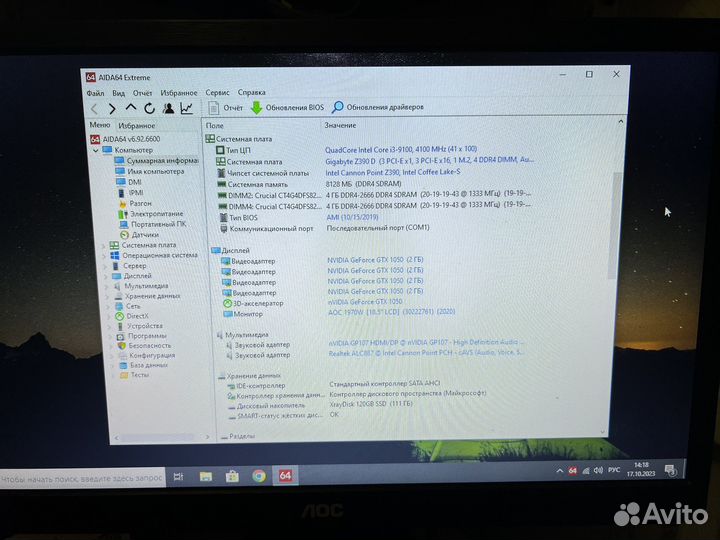Screen dimensions: 720x540
Task: Click the Back navigation arrow in toolbar
Action: [95, 109]
